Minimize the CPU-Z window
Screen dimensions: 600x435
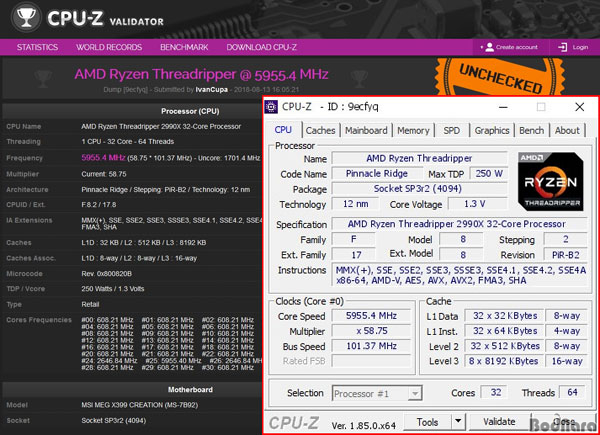(x=503, y=107)
